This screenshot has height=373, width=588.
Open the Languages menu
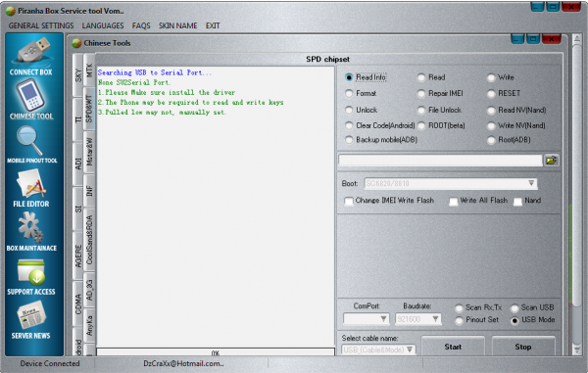pyautogui.click(x=103, y=25)
